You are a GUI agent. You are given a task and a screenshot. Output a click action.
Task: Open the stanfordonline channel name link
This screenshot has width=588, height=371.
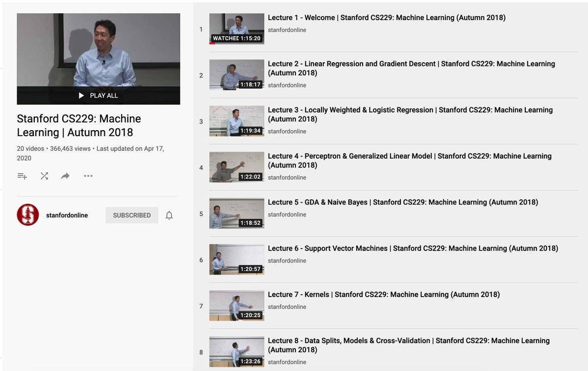(x=67, y=215)
